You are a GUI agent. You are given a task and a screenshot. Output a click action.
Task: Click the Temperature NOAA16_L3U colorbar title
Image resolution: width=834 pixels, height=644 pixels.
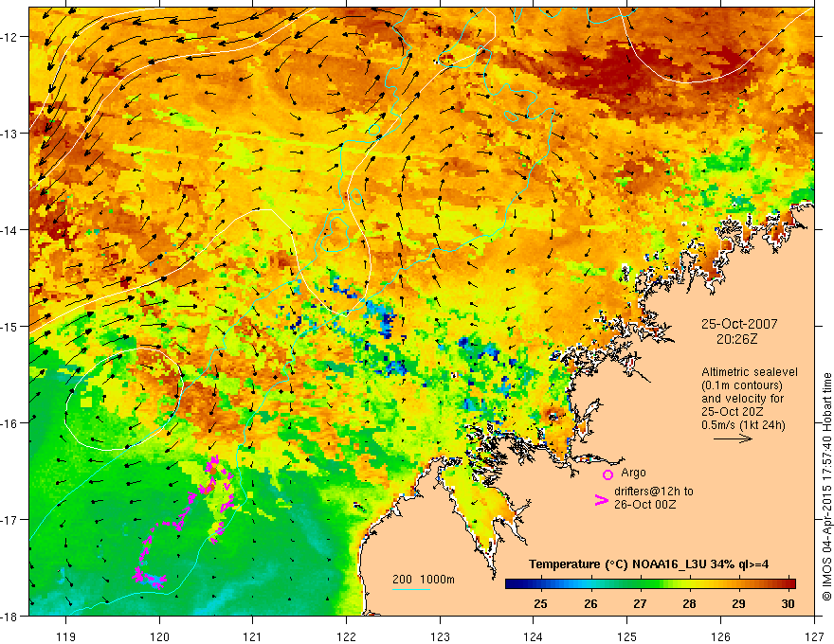(x=648, y=564)
